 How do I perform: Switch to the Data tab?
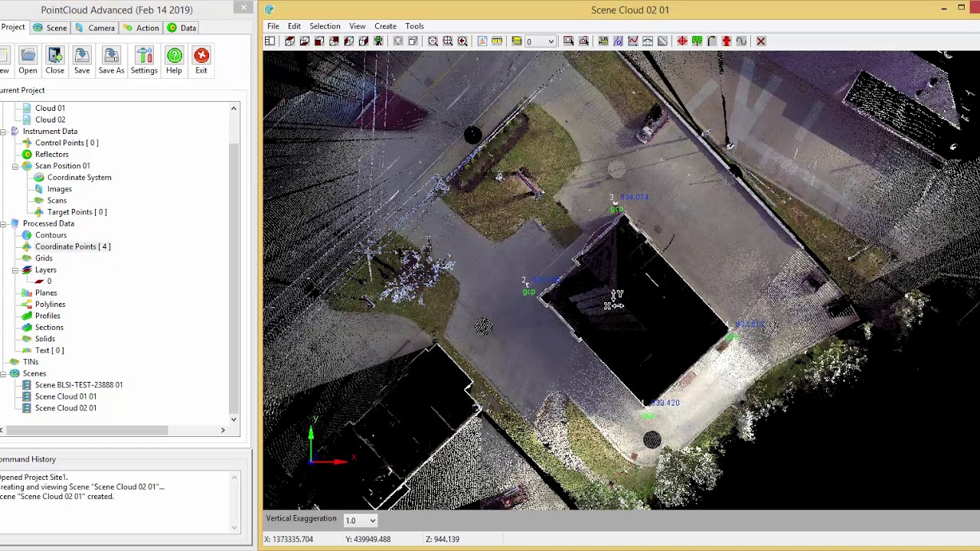182,28
